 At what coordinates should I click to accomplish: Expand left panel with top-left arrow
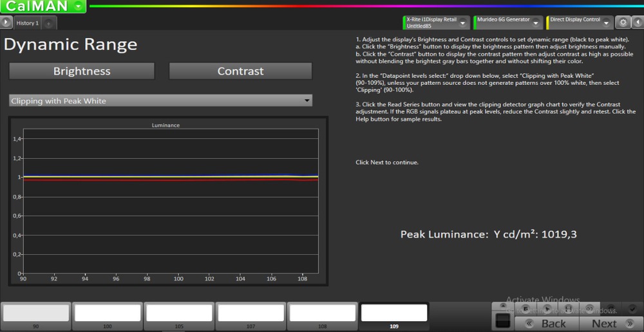[x=6, y=23]
